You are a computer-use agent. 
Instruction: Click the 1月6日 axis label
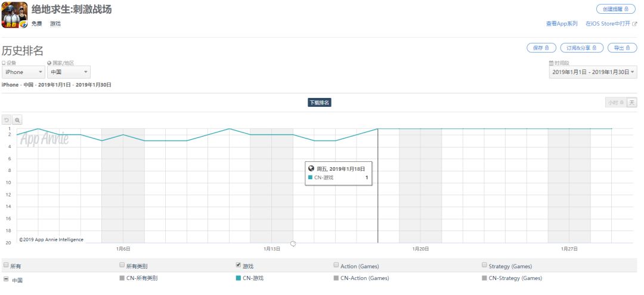(x=123, y=249)
